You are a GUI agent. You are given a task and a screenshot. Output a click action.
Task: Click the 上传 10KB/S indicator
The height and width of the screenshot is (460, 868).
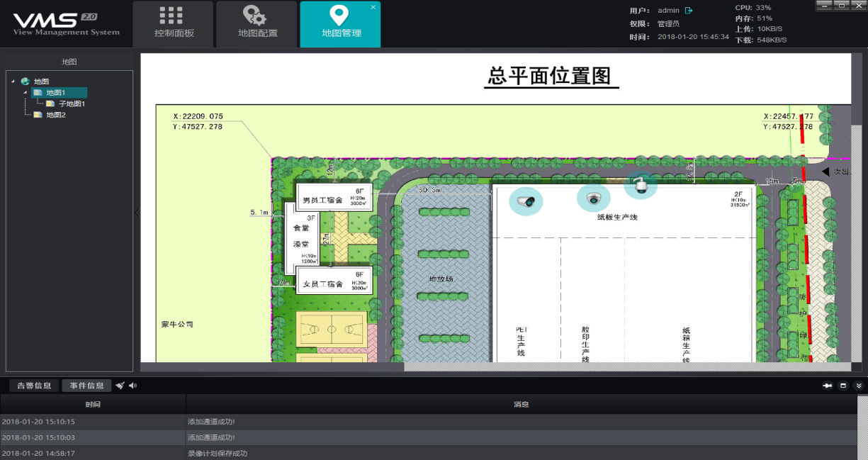coord(759,29)
